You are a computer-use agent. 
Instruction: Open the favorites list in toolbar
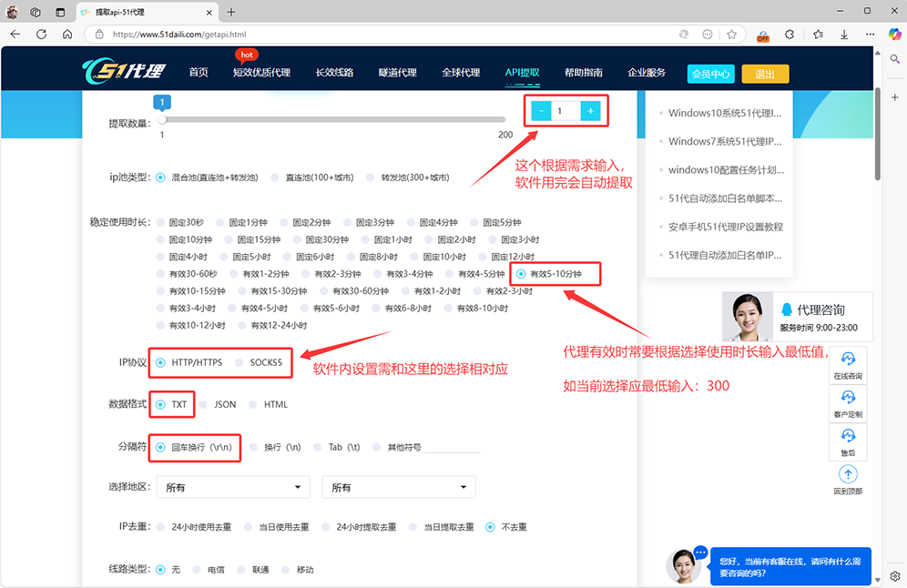818,34
